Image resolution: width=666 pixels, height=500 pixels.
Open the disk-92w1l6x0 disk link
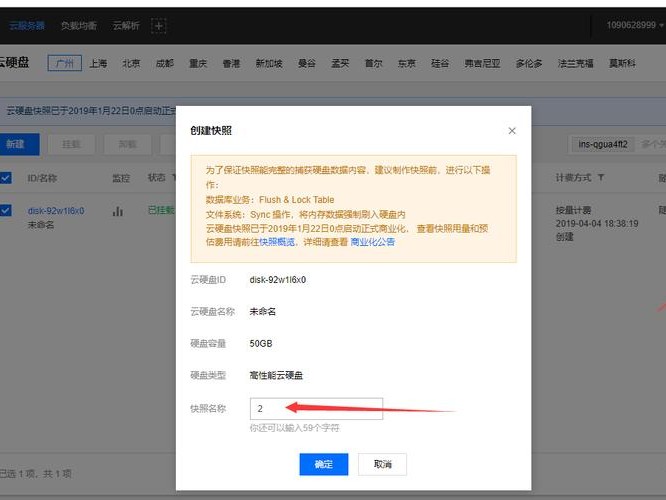pyautogui.click(x=56, y=211)
